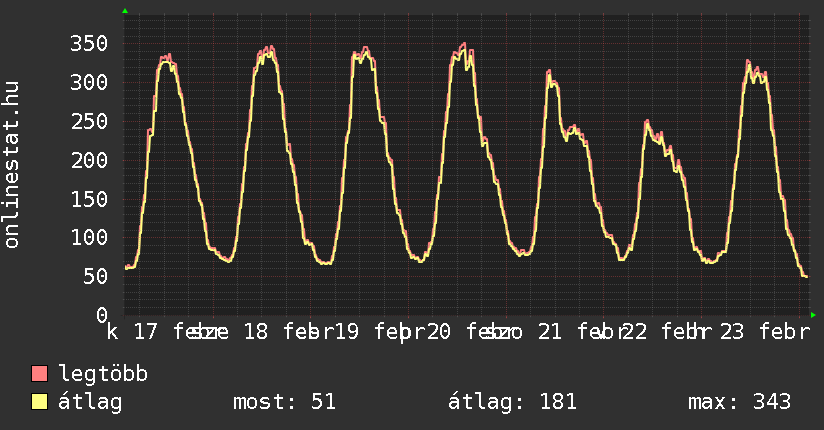Click the red legtöbb legend swatch
824x430 pixels.
[40, 374]
